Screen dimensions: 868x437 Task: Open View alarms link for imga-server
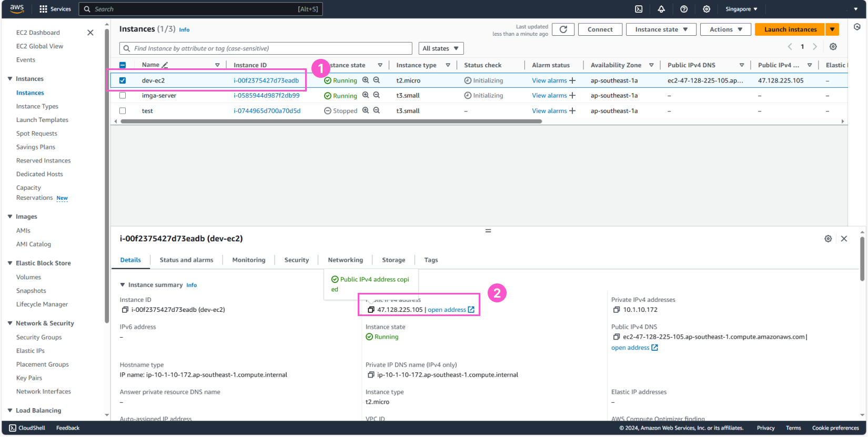click(549, 96)
